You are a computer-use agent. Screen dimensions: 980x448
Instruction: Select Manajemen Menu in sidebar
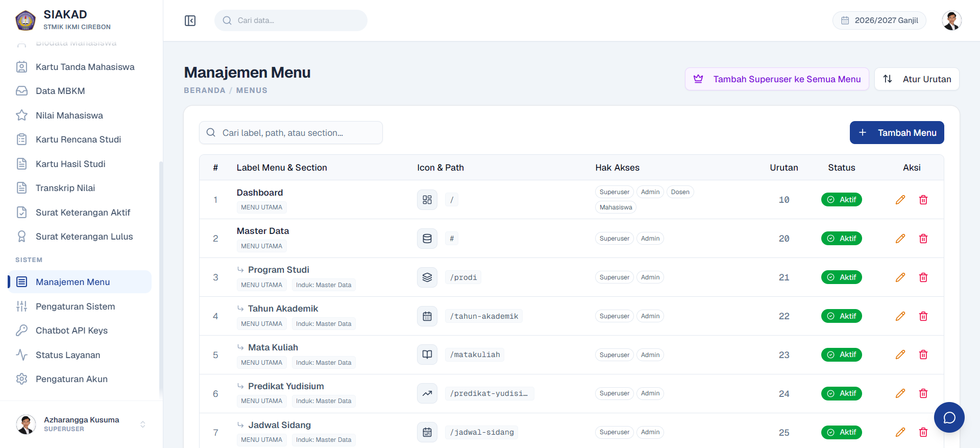coord(80,282)
